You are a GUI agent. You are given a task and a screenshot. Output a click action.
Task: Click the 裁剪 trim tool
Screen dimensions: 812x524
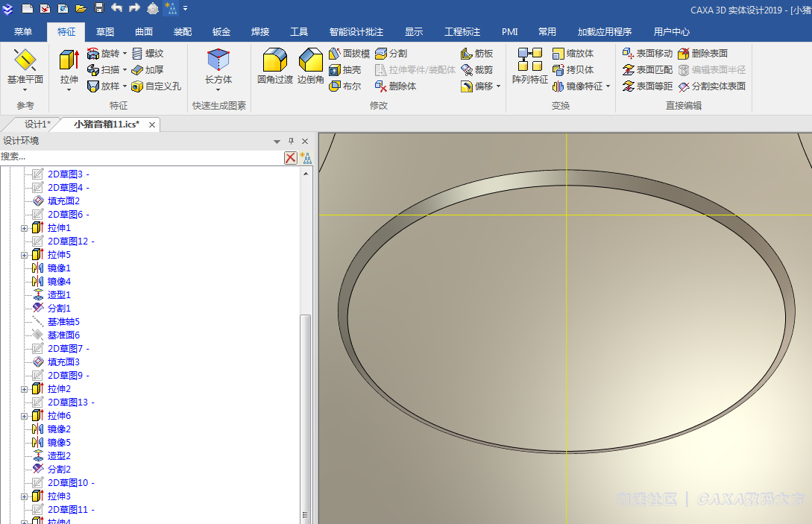[477, 70]
